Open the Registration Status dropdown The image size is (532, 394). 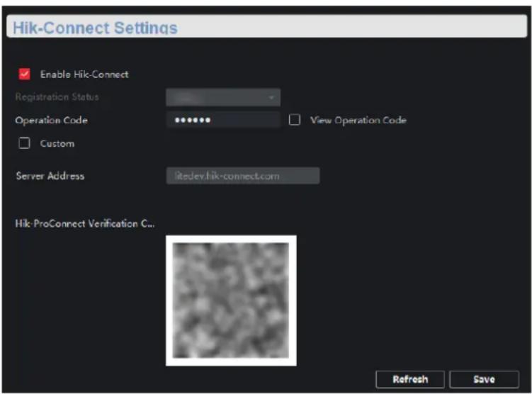point(223,97)
